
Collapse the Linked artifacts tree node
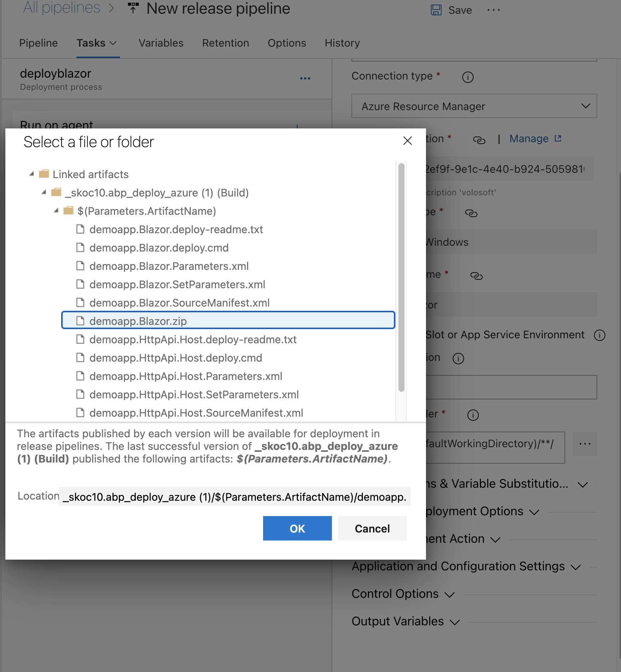pos(32,174)
